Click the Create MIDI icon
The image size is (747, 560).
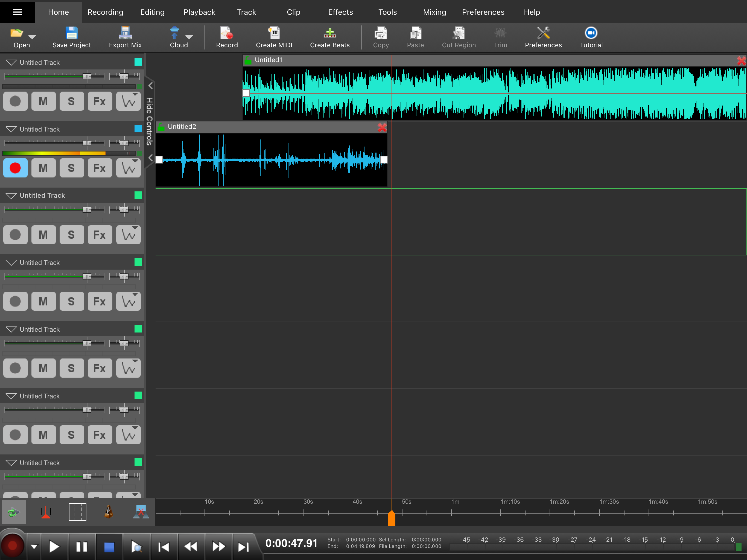[274, 33]
